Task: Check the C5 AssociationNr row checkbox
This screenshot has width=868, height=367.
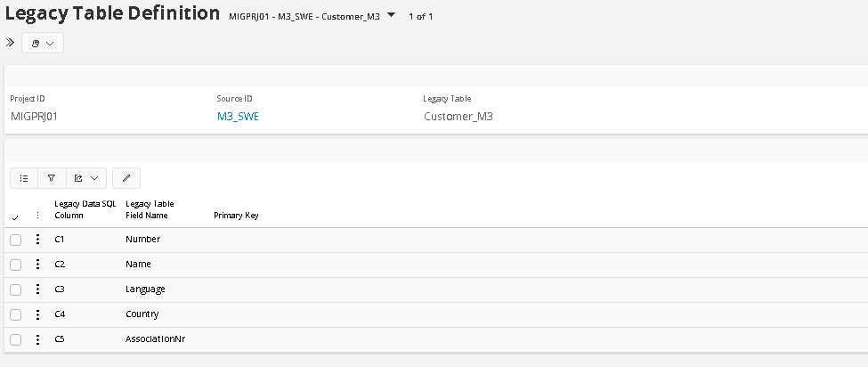Action: pos(16,339)
